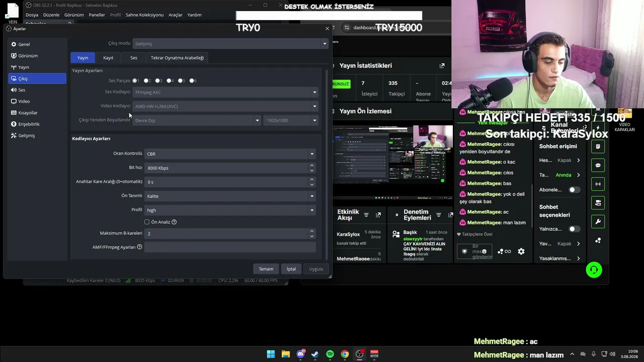The width and height of the screenshot is (644, 362).
Task: Expand Yav... Kapalı slow mode option
Action: point(560,244)
